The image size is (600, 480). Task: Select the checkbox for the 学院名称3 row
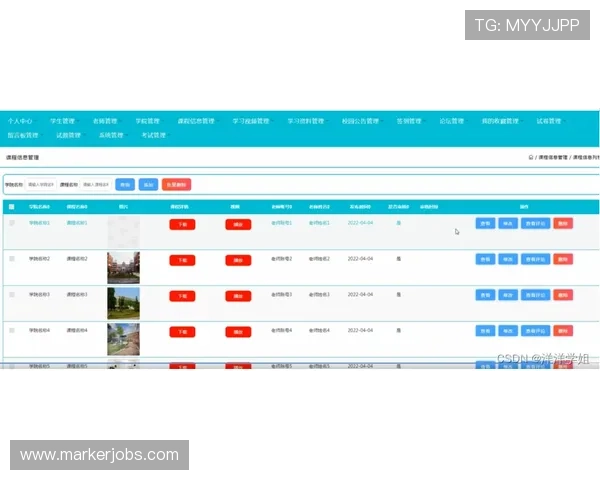12,295
